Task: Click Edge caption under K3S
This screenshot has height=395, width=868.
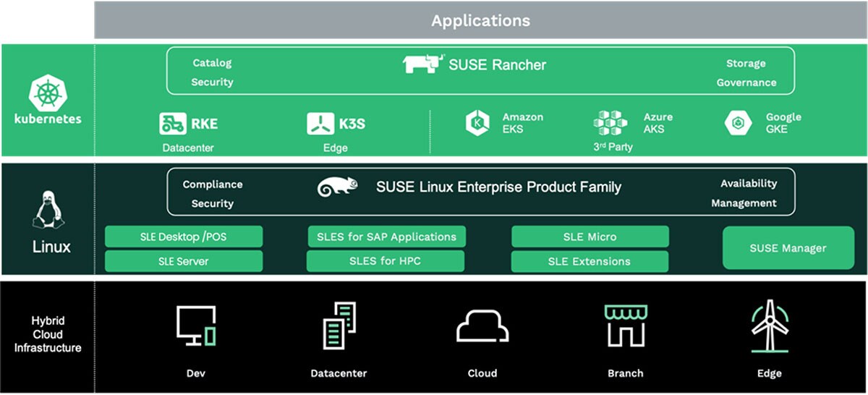Action: [335, 148]
